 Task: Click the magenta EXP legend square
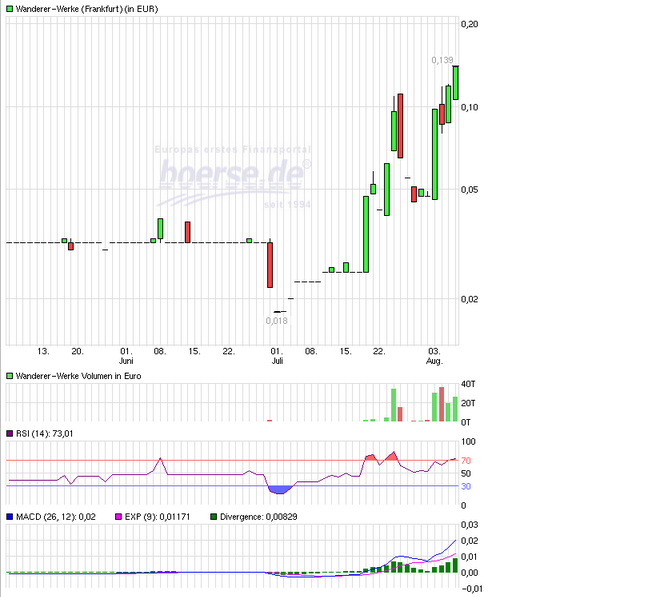point(118,517)
